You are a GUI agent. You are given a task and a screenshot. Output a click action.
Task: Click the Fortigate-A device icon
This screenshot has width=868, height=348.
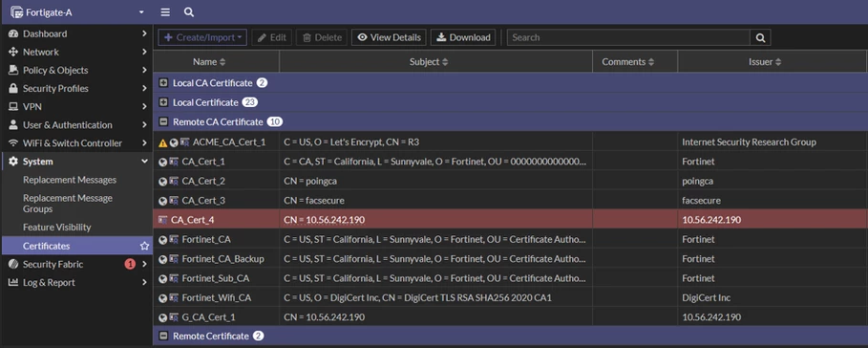[x=16, y=12]
